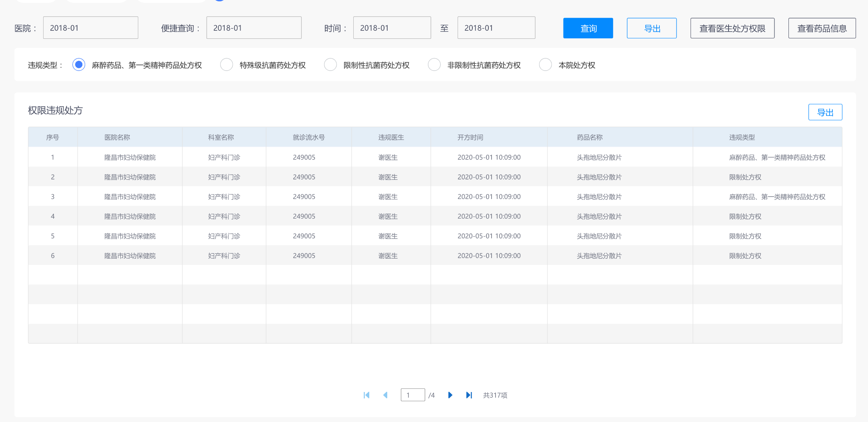Click sequence number 6 in table
The height and width of the screenshot is (422, 868).
(53, 256)
